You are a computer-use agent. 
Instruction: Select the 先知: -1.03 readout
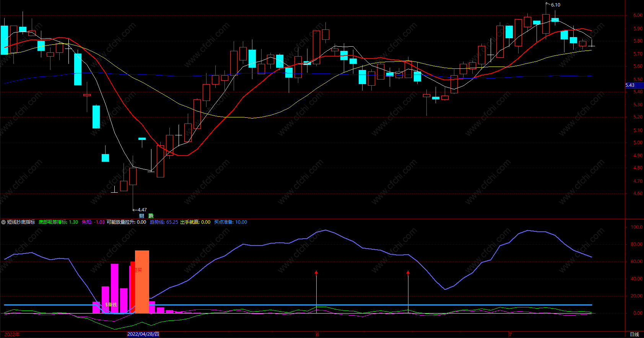(x=93, y=222)
